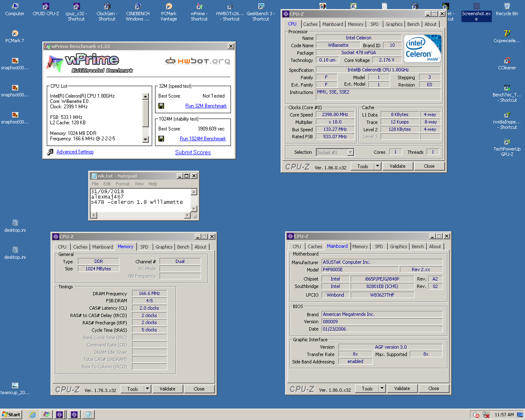Open teamcup_20 image file icon
This screenshot has width=525, height=420.
(x=15, y=388)
